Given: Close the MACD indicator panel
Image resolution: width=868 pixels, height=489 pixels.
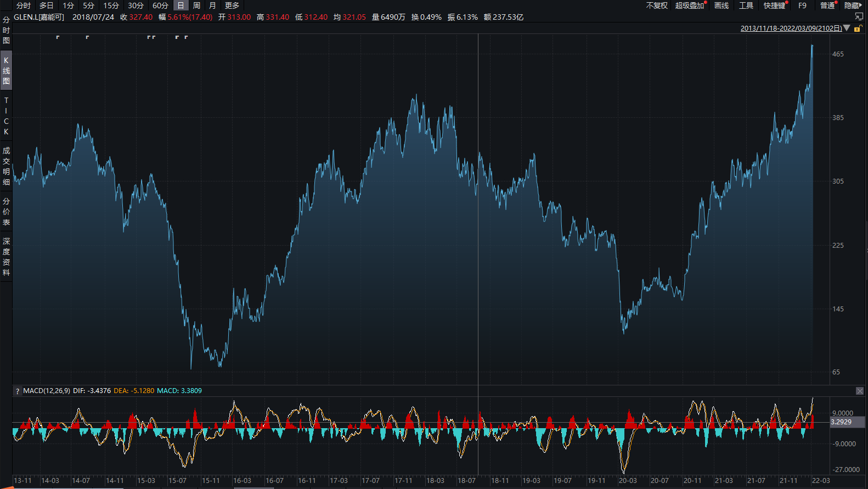Looking at the screenshot, I should pos(860,391).
